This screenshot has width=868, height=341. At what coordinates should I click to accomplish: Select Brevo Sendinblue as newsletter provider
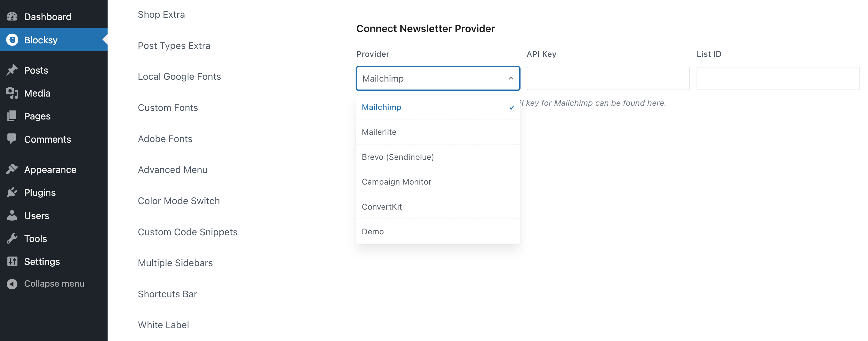tap(397, 157)
